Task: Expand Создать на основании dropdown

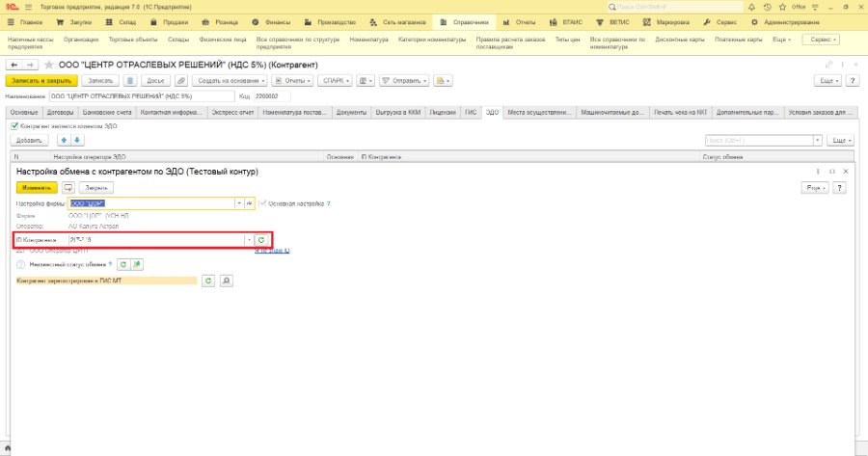Action: (230, 81)
